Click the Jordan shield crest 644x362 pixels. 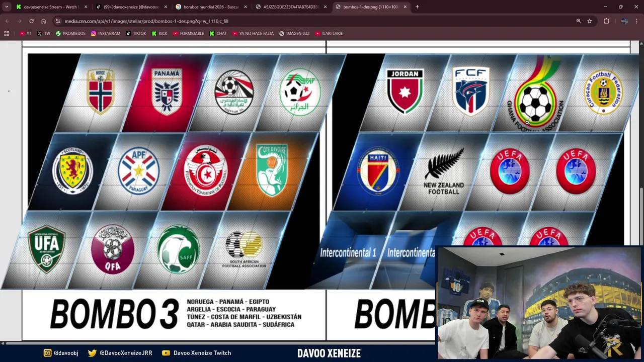pos(405,92)
